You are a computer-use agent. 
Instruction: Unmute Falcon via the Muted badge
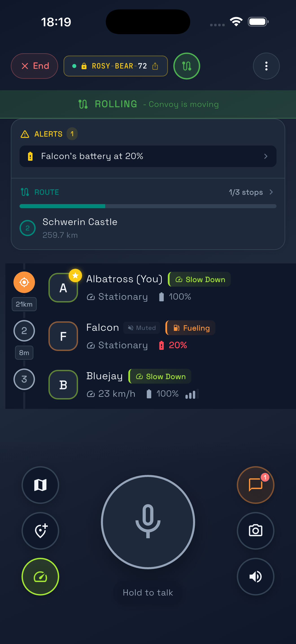point(141,328)
